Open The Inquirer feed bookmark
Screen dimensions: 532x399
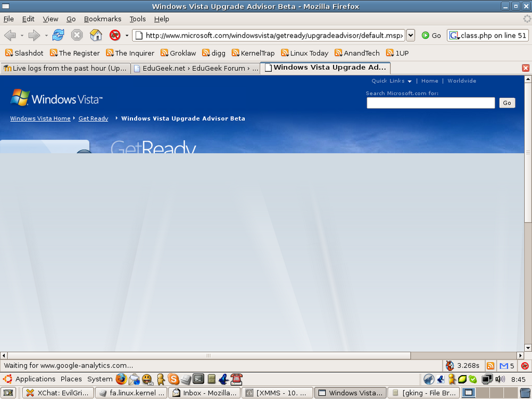130,53
